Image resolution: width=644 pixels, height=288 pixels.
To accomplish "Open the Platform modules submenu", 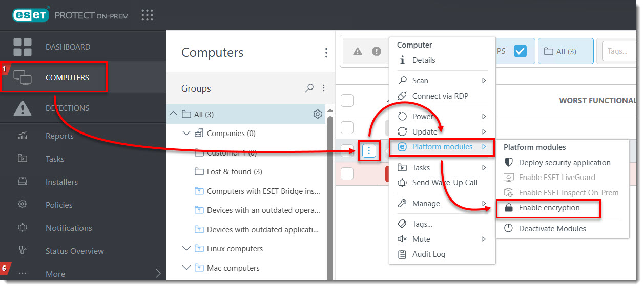I will (443, 147).
